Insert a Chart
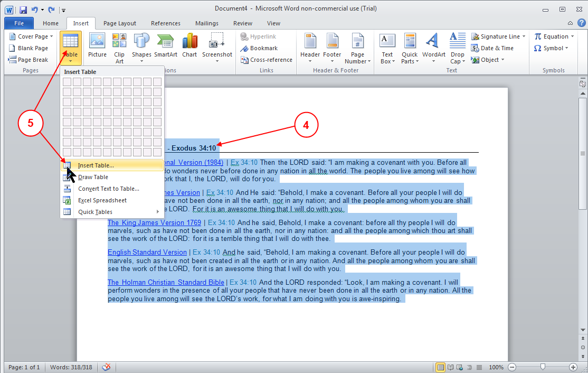The width and height of the screenshot is (588, 373). (x=189, y=45)
